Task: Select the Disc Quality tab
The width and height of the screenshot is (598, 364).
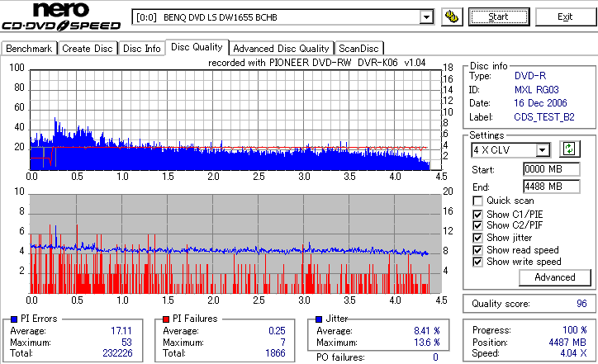Action: 197,47
